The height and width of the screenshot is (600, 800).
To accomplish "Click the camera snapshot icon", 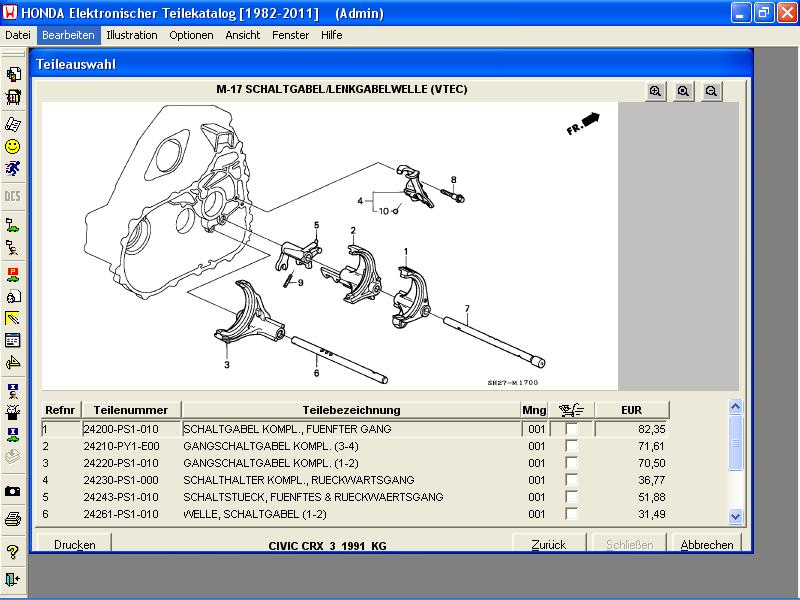I will 13,491.
